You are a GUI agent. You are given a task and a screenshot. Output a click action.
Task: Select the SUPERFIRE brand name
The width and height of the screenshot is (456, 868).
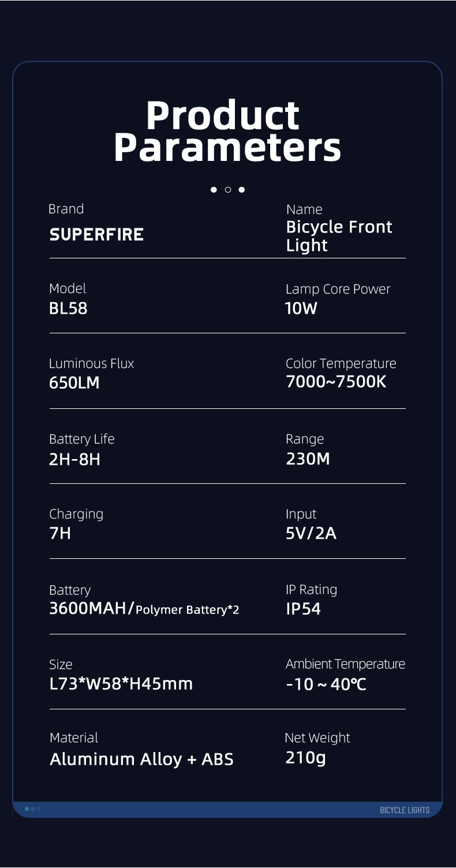tap(96, 235)
